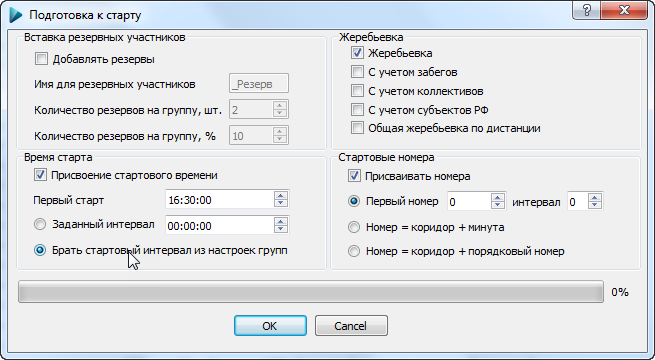Viewport: 655px width, 360px height.
Task: Select Брать стартовый интервал из настроек групп
Action: tap(40, 251)
